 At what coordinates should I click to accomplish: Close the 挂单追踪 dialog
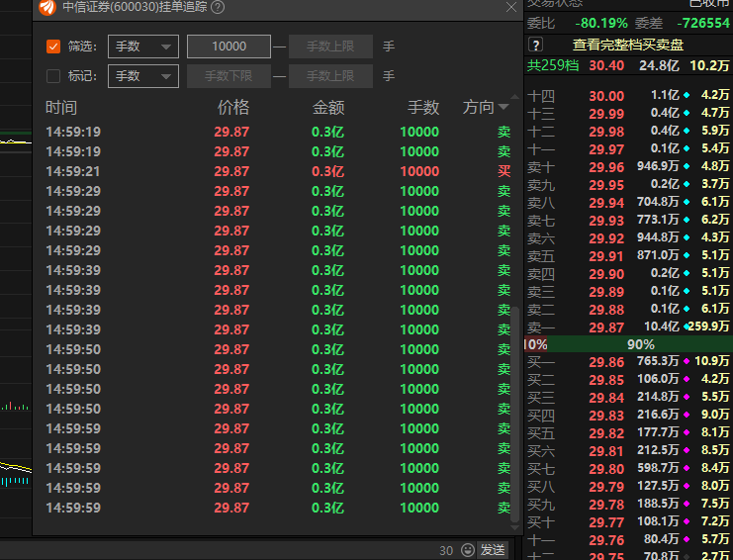511,8
